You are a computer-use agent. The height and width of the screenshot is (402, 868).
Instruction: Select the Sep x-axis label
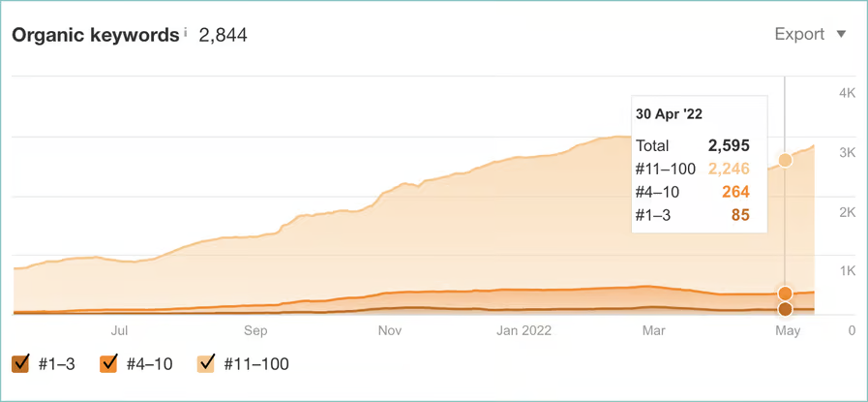point(255,330)
